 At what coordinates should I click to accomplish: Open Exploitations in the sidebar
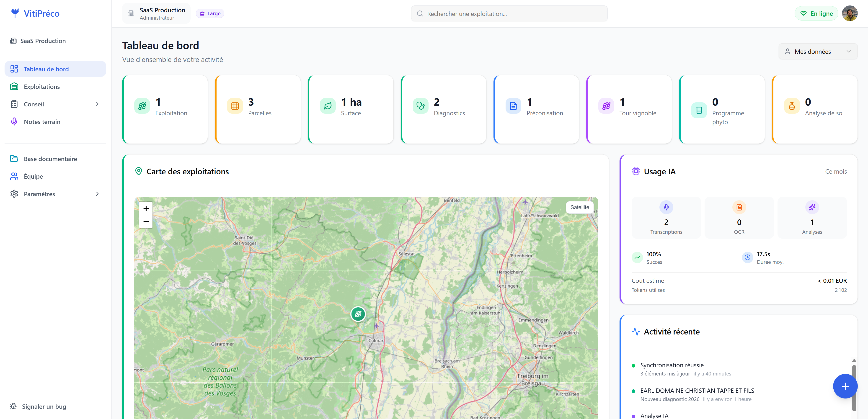pyautogui.click(x=42, y=87)
